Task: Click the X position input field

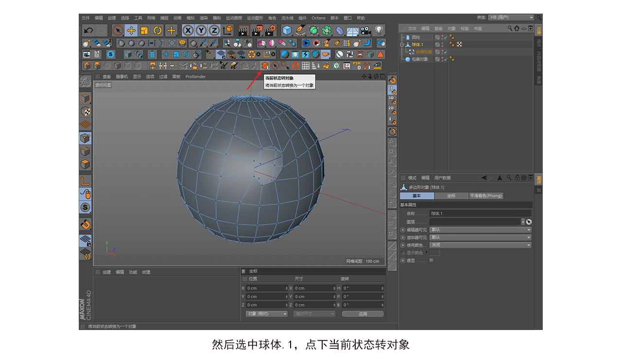Action: click(x=267, y=288)
